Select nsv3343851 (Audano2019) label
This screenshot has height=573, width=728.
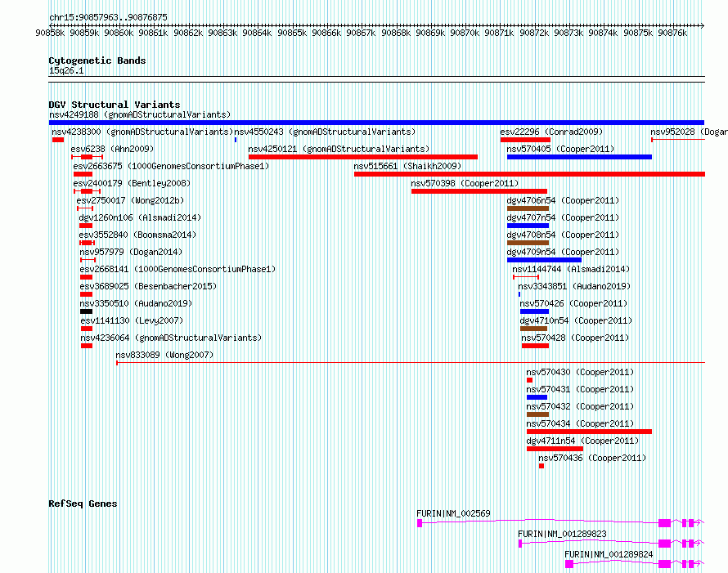click(x=574, y=286)
